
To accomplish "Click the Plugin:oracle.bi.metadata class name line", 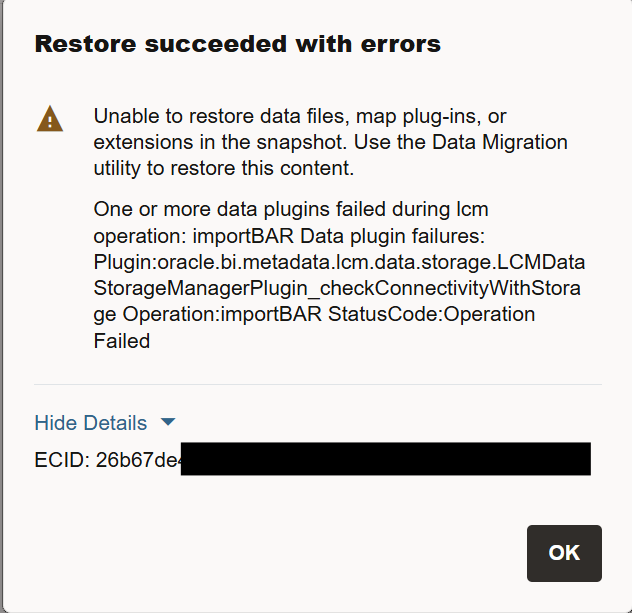I will [x=339, y=262].
